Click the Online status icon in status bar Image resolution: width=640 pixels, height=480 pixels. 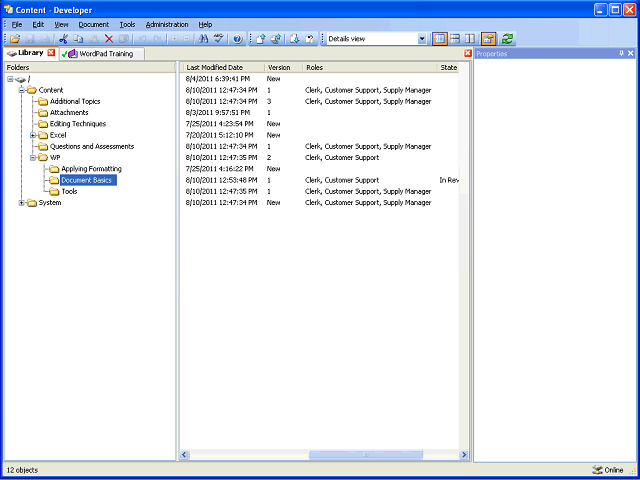click(597, 470)
